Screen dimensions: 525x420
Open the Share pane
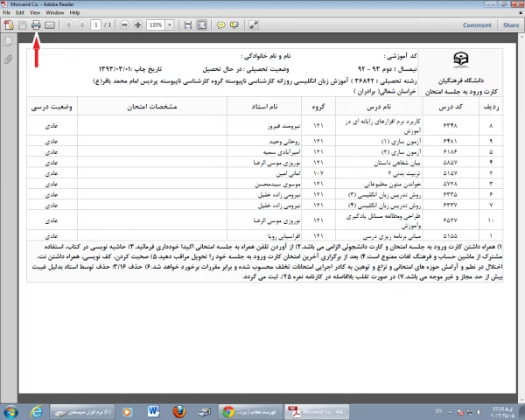[511, 25]
